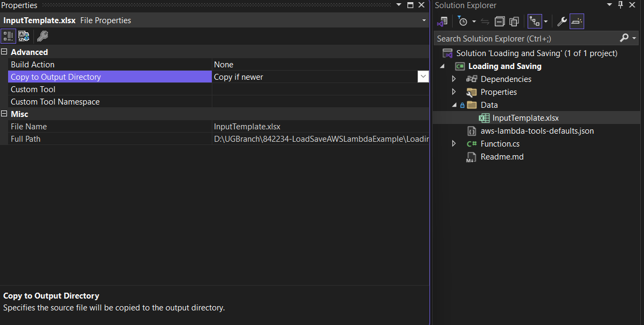Image resolution: width=644 pixels, height=325 pixels.
Task: Toggle the file nesting view button
Action: 535,22
